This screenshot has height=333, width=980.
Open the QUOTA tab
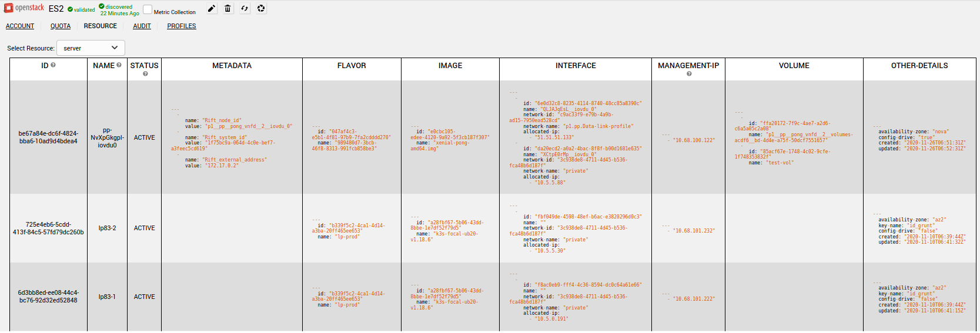(x=61, y=26)
